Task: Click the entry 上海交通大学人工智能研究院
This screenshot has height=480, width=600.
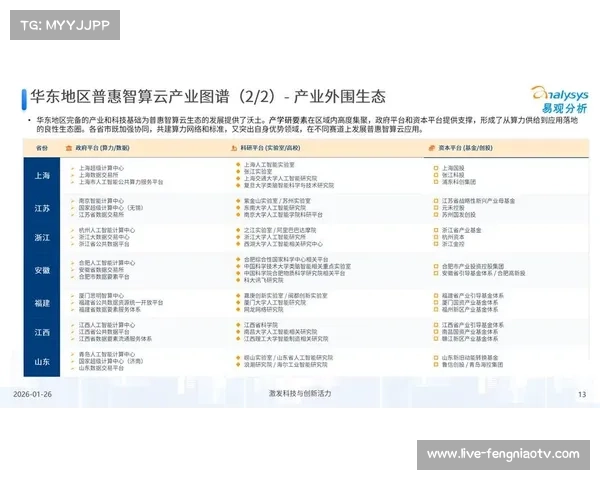Action: (280, 178)
